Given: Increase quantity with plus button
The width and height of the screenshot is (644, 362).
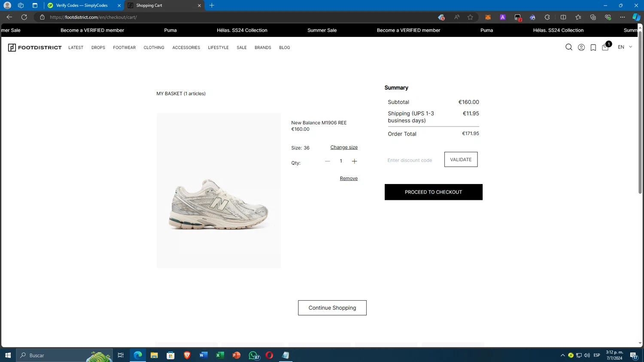Looking at the screenshot, I should click(354, 161).
